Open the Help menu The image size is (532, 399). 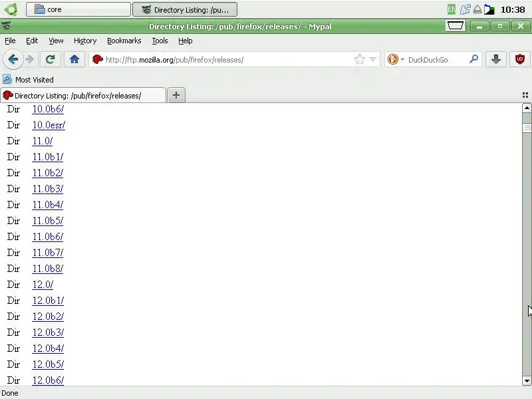click(x=186, y=41)
